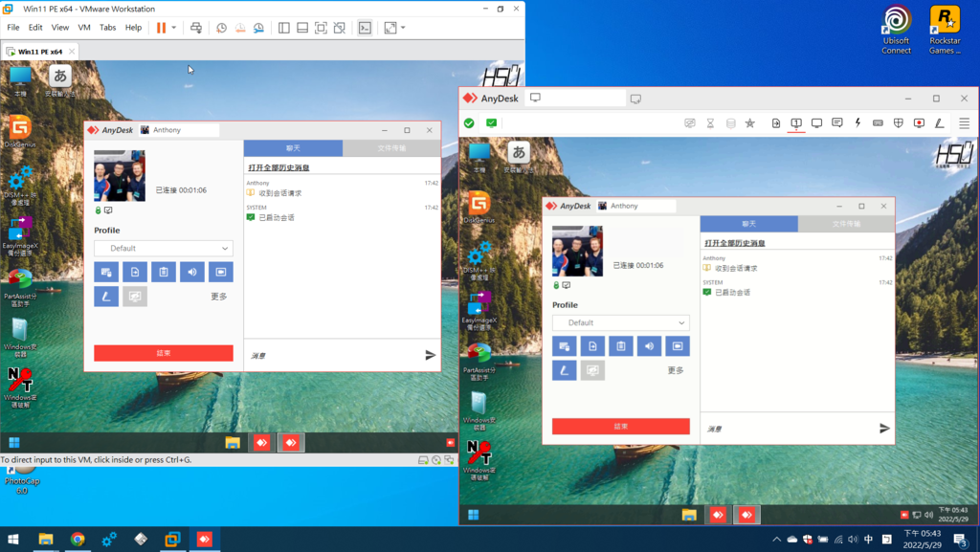This screenshot has height=552, width=980.
Task: Open the VMware snapshot manager
Action: click(258, 28)
